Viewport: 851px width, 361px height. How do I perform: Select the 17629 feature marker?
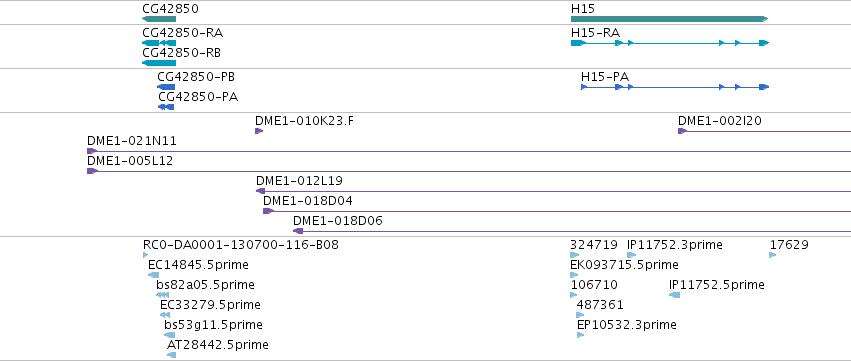tap(773, 255)
